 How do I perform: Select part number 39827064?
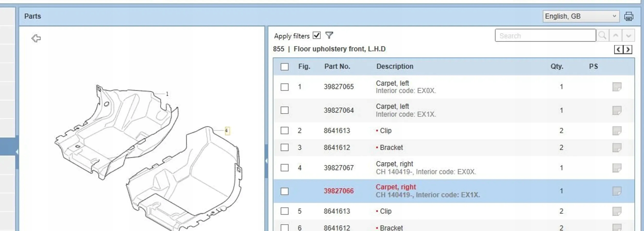[339, 110]
